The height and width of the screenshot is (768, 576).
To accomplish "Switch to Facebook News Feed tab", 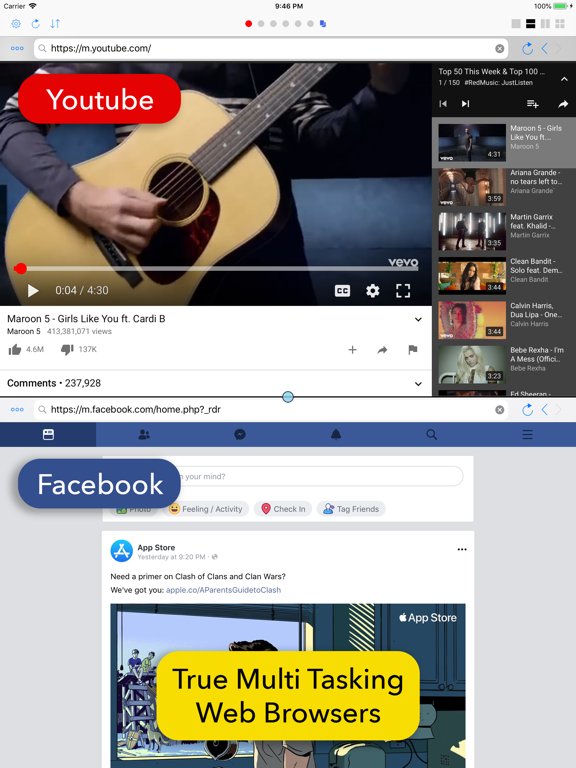I will pyautogui.click(x=48, y=434).
